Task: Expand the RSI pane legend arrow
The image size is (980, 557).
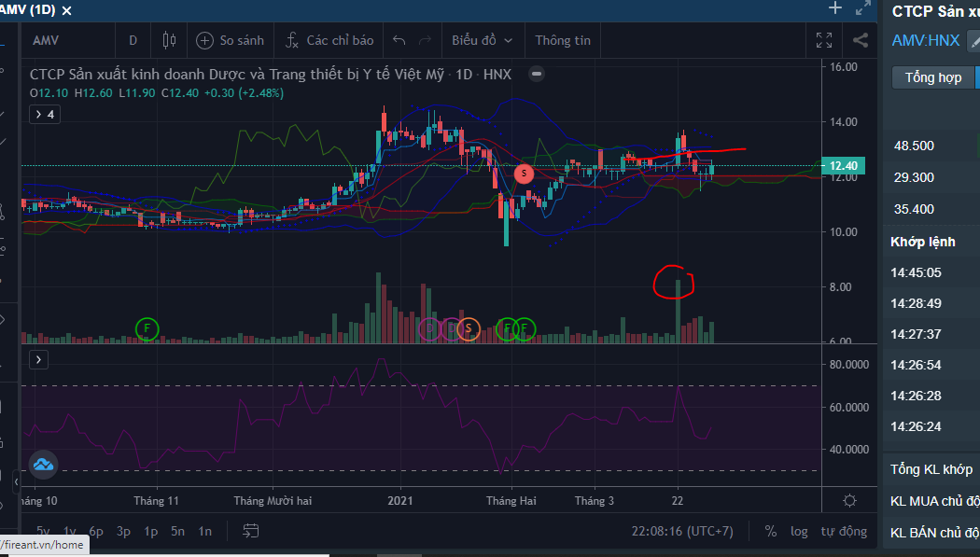Action: tap(39, 358)
